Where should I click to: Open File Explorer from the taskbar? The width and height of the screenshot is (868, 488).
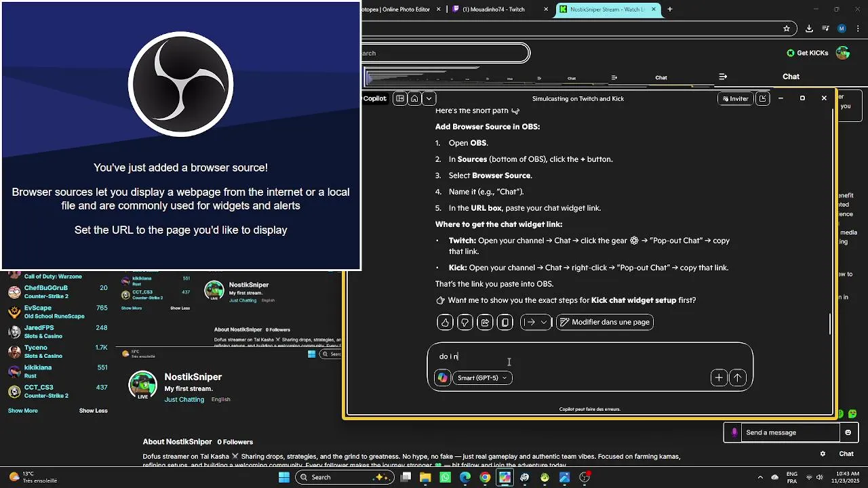click(425, 477)
